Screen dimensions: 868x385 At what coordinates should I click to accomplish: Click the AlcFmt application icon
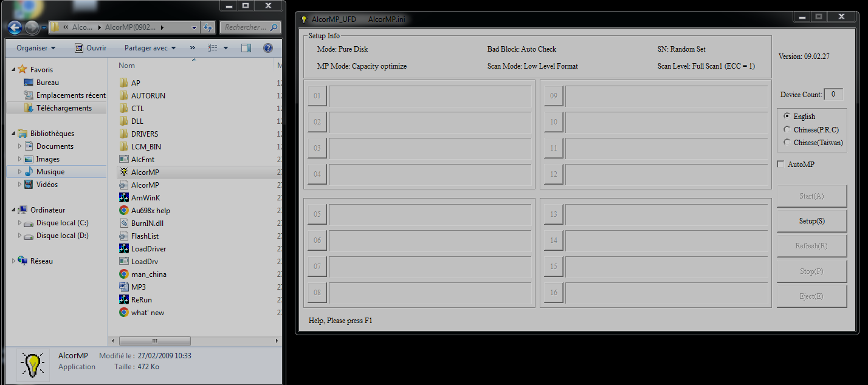123,159
